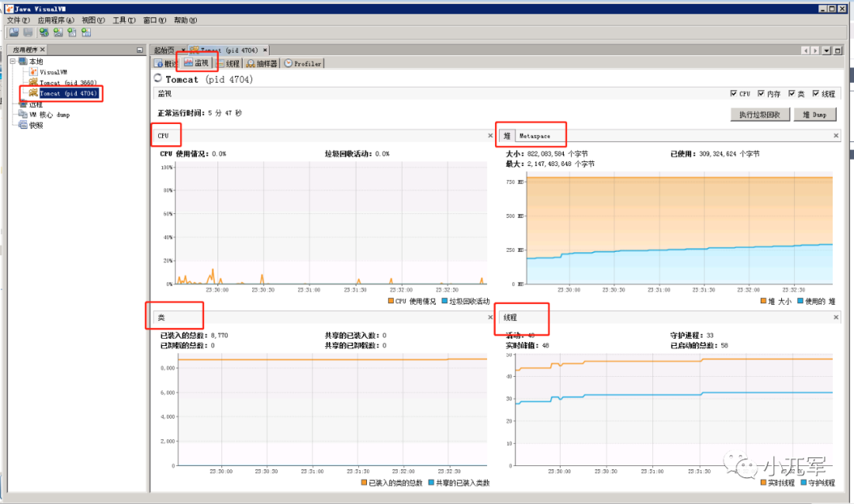
Task: Click the blue 垃圾回收活动 legend swatch
Action: coord(444,301)
